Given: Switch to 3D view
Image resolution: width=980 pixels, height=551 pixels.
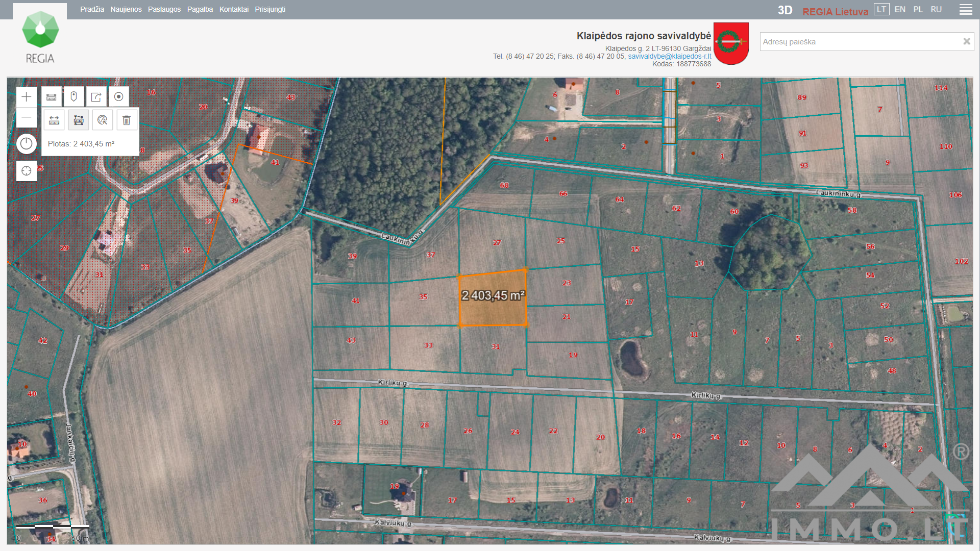Looking at the screenshot, I should tap(785, 10).
